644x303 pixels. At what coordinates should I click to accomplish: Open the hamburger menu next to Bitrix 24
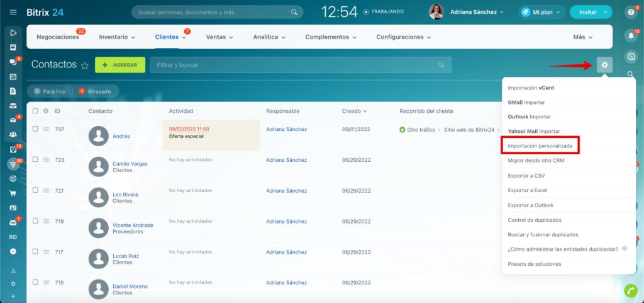click(x=13, y=12)
